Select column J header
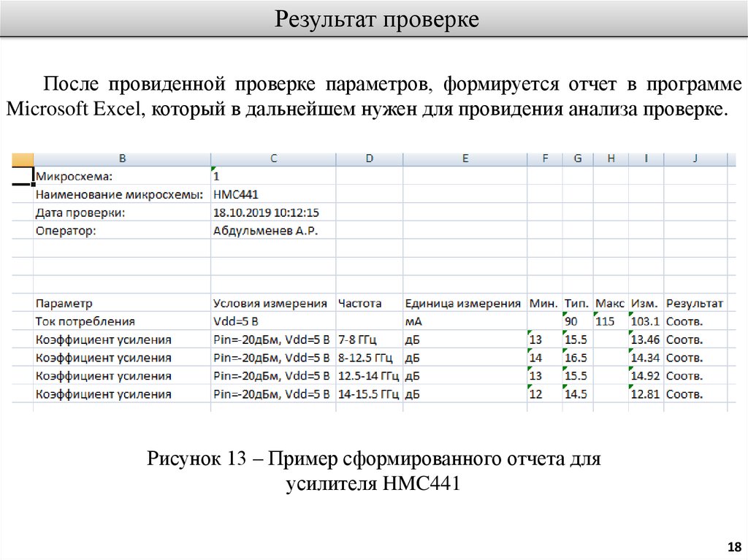The height and width of the screenshot is (560, 748). point(695,158)
